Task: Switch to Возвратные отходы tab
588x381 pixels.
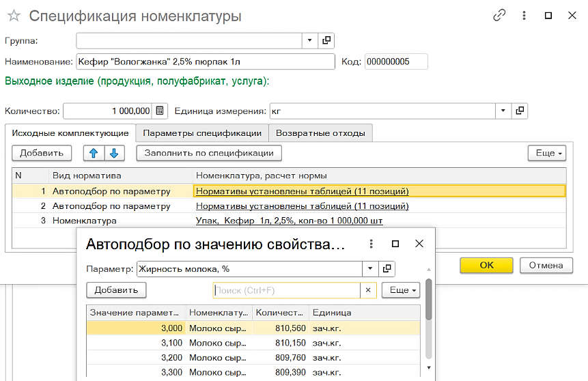Action: pyautogui.click(x=320, y=133)
